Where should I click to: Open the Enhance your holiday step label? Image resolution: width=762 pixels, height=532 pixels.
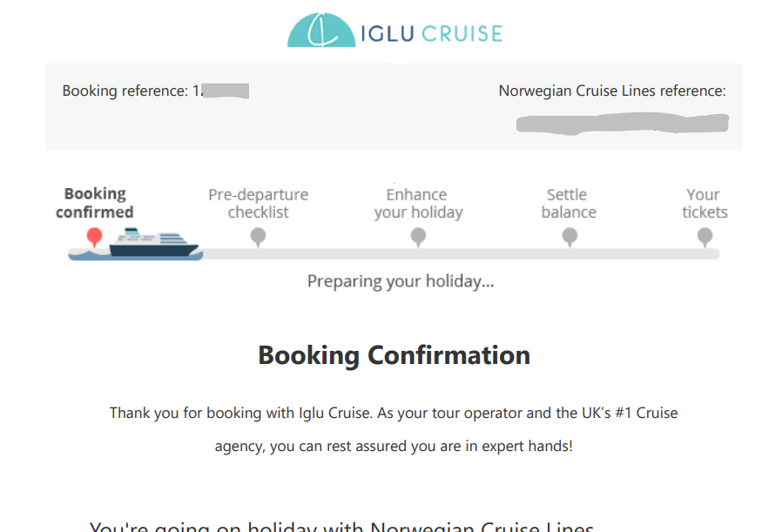pyautogui.click(x=418, y=203)
